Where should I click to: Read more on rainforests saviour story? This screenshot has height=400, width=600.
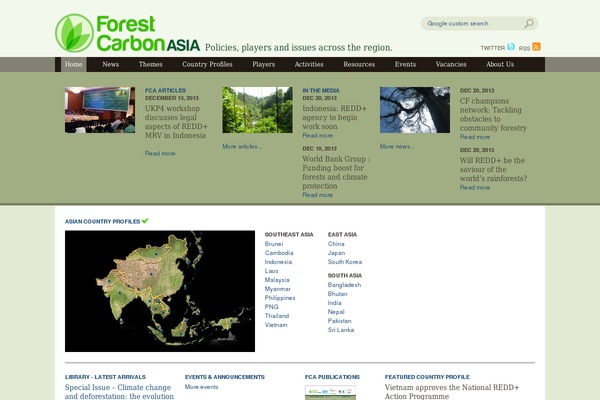(475, 187)
